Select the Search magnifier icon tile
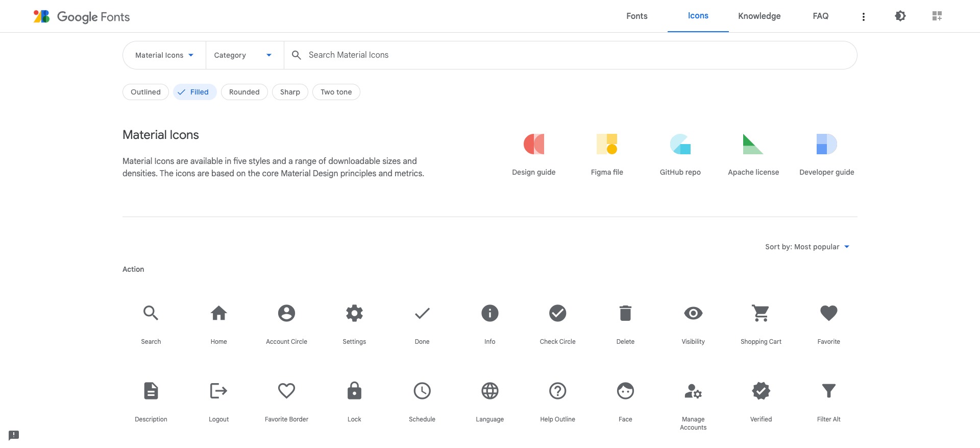The image size is (980, 448). coord(151,313)
